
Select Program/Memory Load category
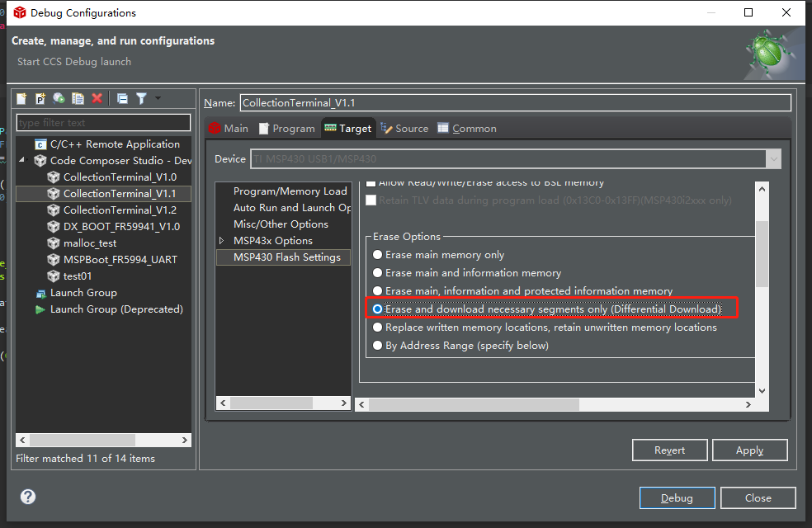pos(290,191)
